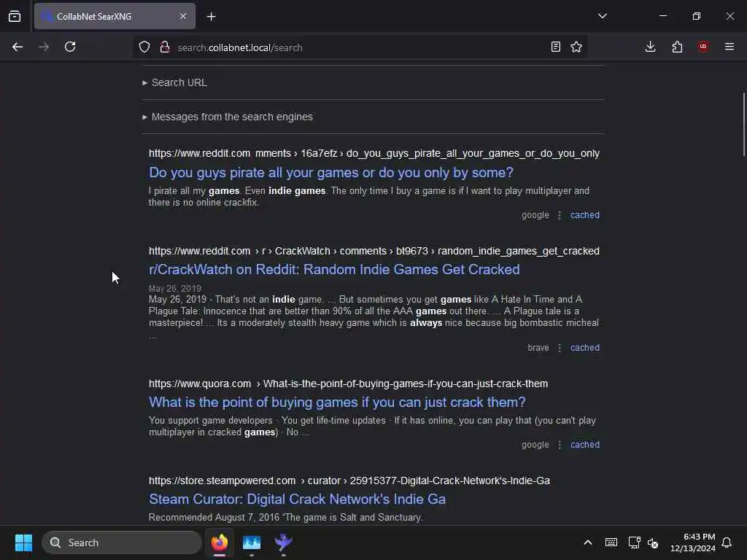
Task: Click the taskbar Search box
Action: 122,542
